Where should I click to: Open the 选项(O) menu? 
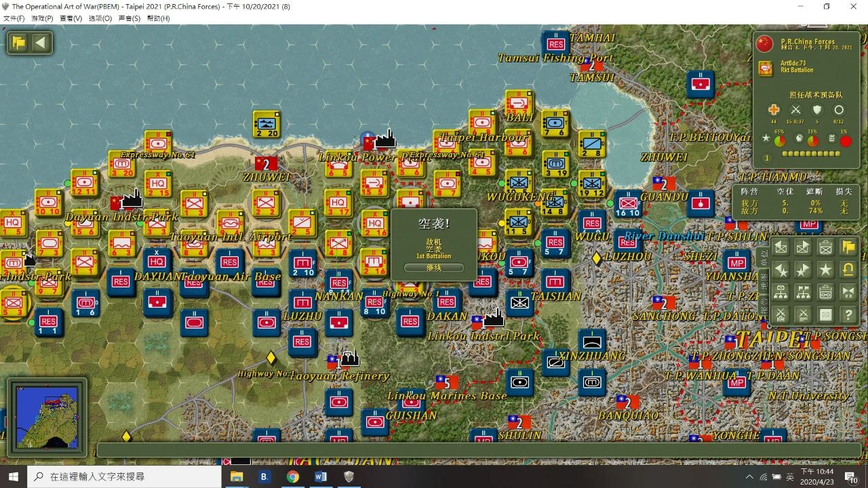point(100,18)
